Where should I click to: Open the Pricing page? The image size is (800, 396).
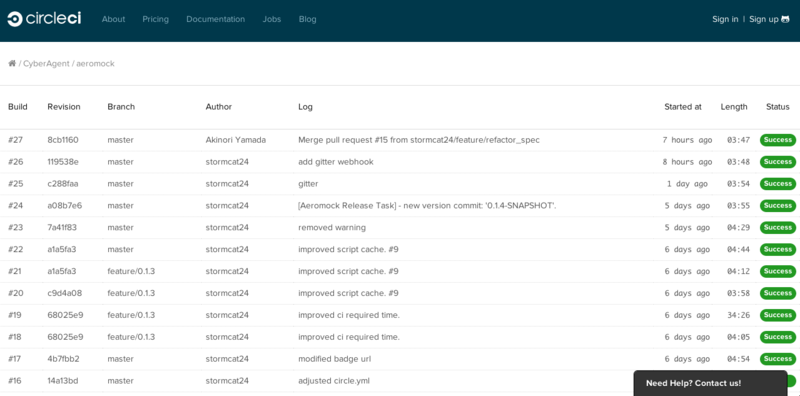(x=156, y=19)
